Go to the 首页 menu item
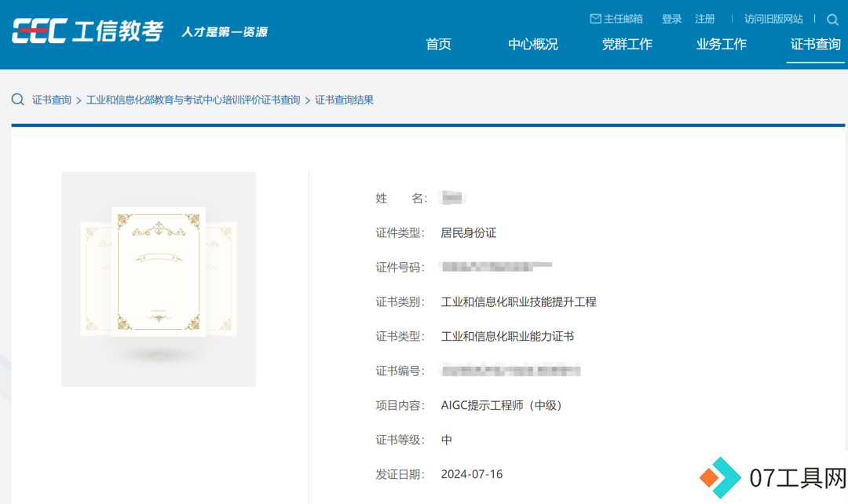Viewport: 848px width, 504px height. point(439,44)
